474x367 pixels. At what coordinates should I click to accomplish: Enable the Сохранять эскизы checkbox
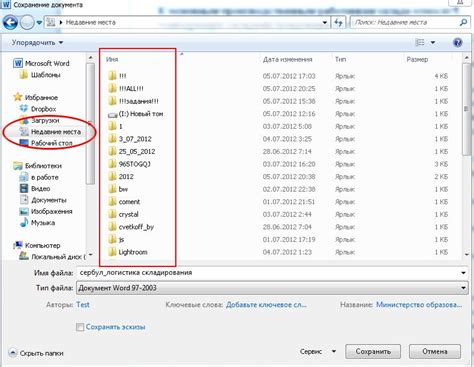[80, 327]
